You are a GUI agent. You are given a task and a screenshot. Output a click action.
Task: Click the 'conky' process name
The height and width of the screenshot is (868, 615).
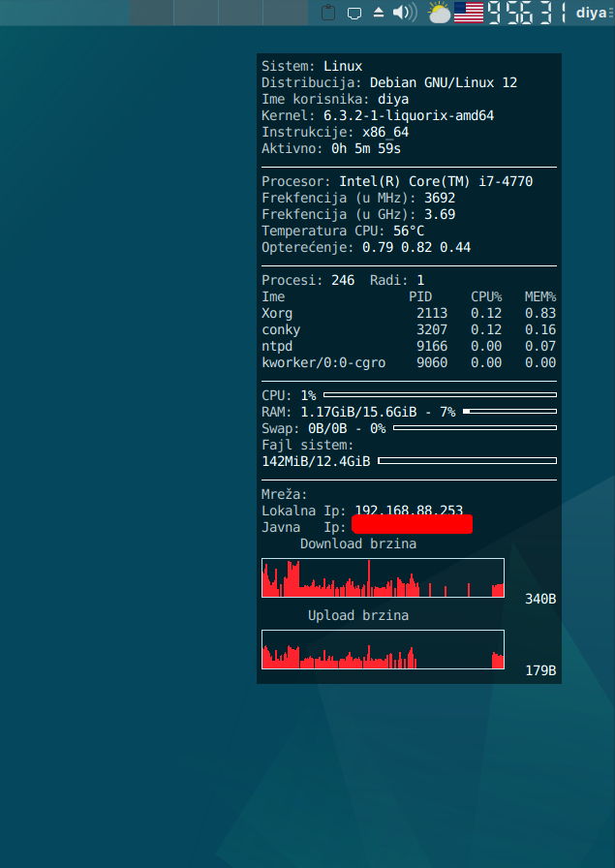[x=281, y=330]
